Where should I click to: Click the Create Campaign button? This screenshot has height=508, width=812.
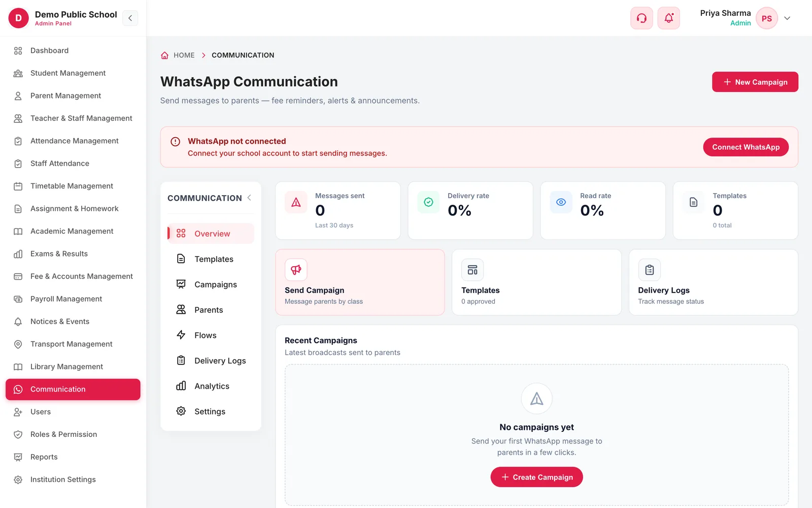tap(536, 477)
